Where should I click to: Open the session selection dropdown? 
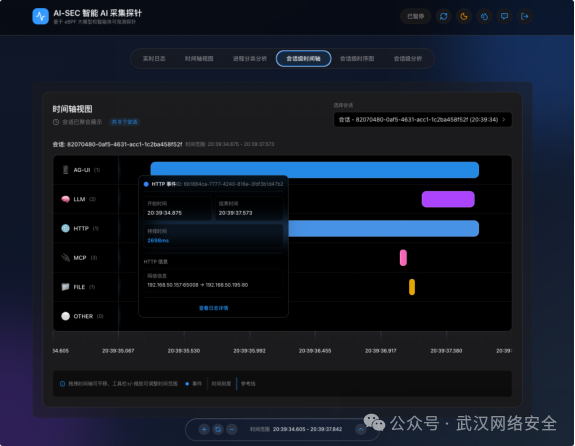(x=422, y=120)
